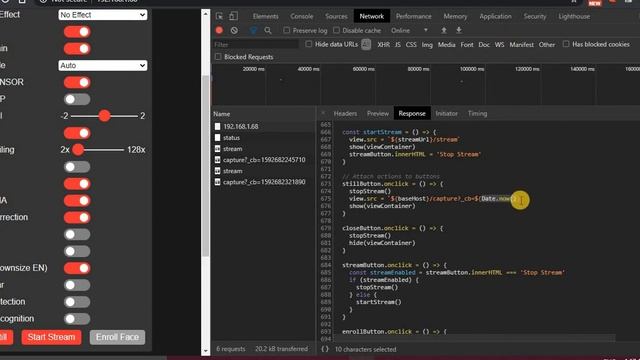This screenshot has width=640, height=360.
Task: Click the network Filter input field
Action: pyautogui.click(x=256, y=44)
